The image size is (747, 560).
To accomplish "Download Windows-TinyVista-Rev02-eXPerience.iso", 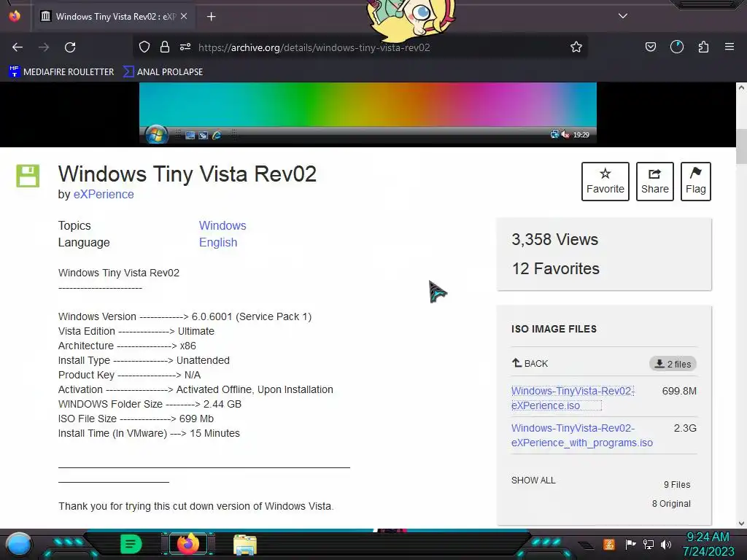I will pyautogui.click(x=572, y=398).
